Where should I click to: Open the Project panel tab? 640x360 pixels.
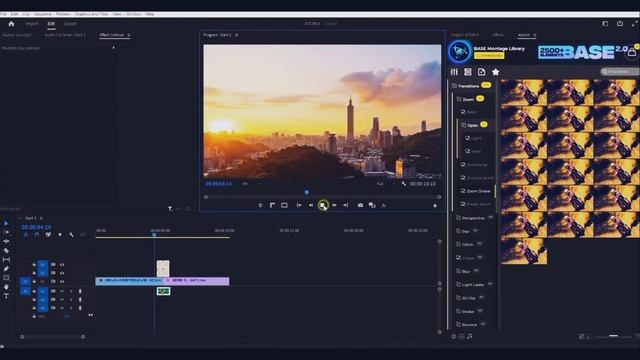click(465, 35)
